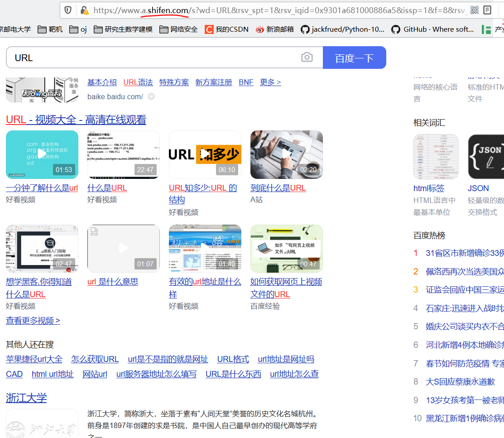Click the 秒懂百科 thumbnail image
Viewport: 504px width, 438px height.
(x=42, y=90)
